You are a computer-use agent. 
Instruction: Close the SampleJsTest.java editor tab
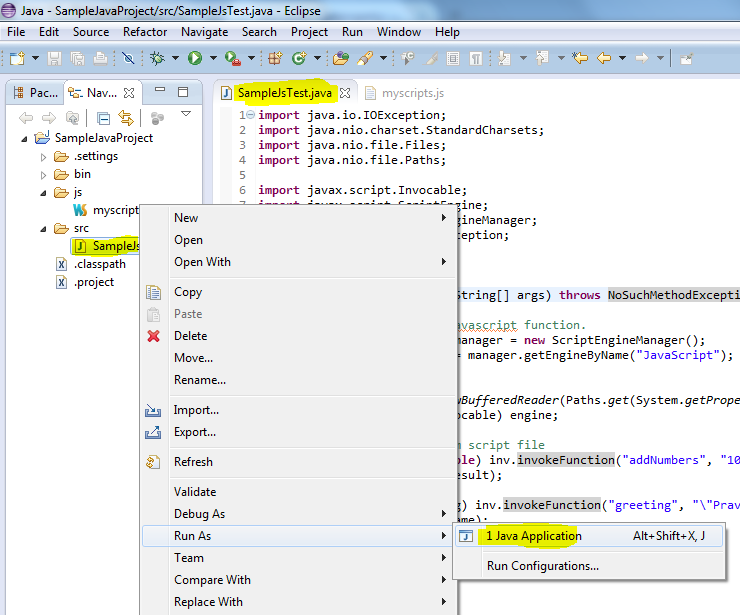click(345, 93)
